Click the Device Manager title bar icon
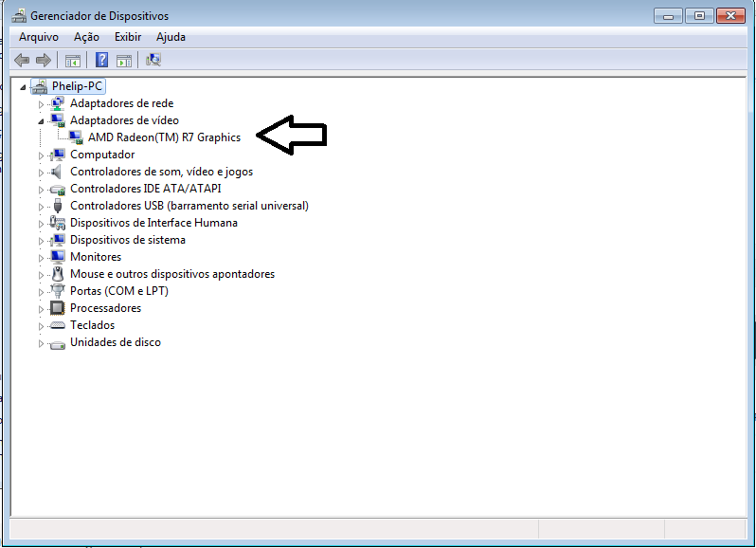Image resolution: width=756 pixels, height=548 pixels. pyautogui.click(x=19, y=16)
